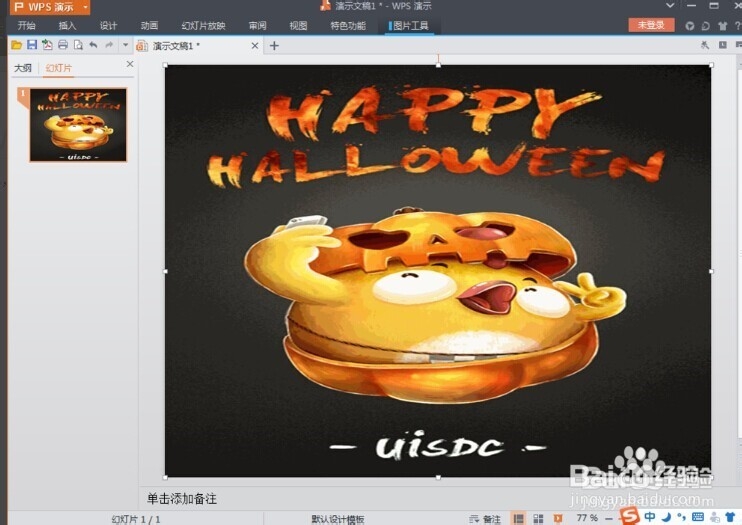Switch to the 大纲 outline pane tab
Screen dimensions: 742x525
(23, 68)
